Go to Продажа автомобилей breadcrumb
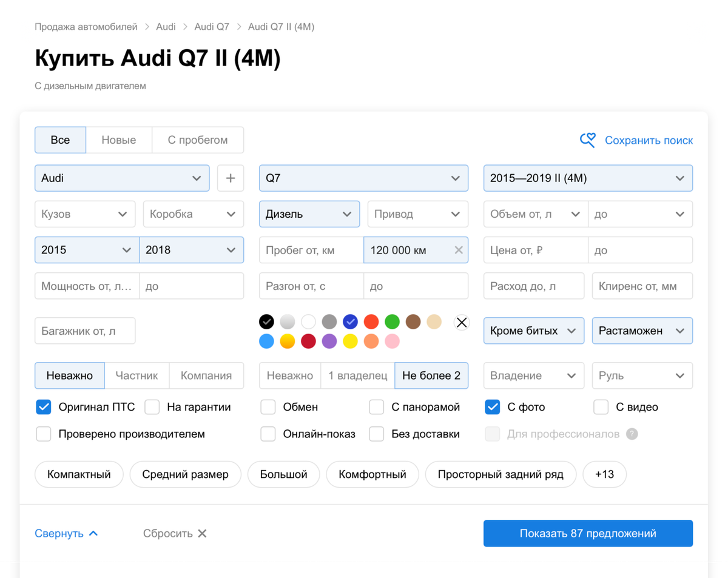728x578 pixels. coord(86,27)
